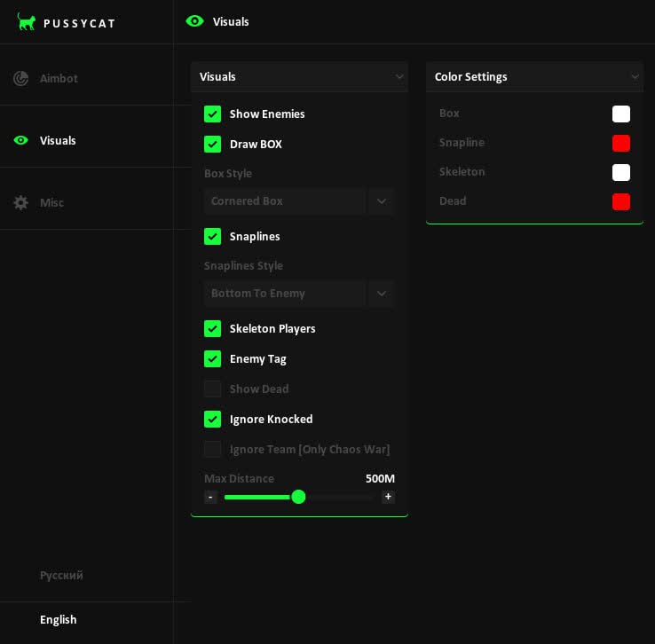Click the Aimbot radar icon in sidebar

[21, 78]
